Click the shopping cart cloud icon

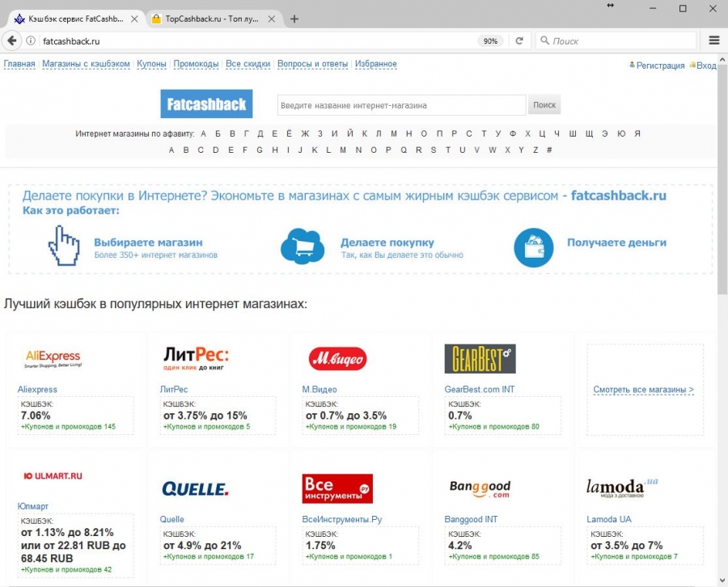tap(303, 247)
